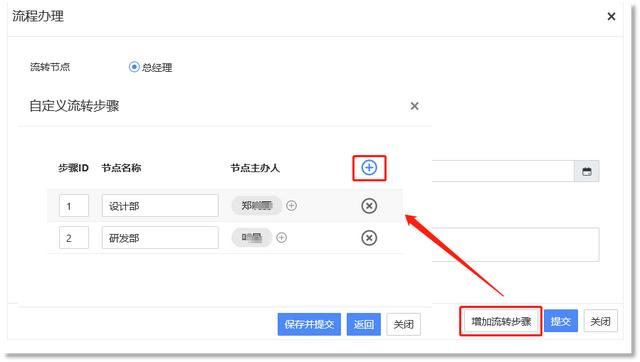Click 关闭 beside 提交 button

600,321
